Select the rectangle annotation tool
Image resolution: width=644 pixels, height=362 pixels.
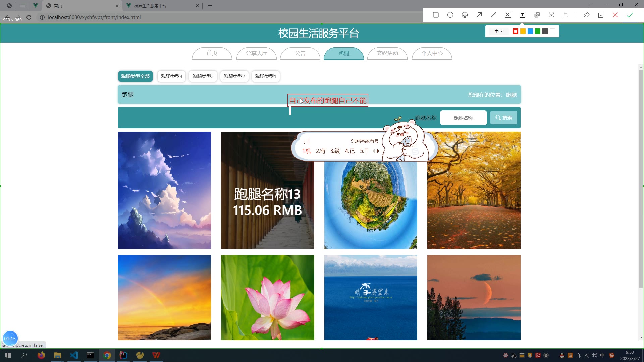coord(436,15)
